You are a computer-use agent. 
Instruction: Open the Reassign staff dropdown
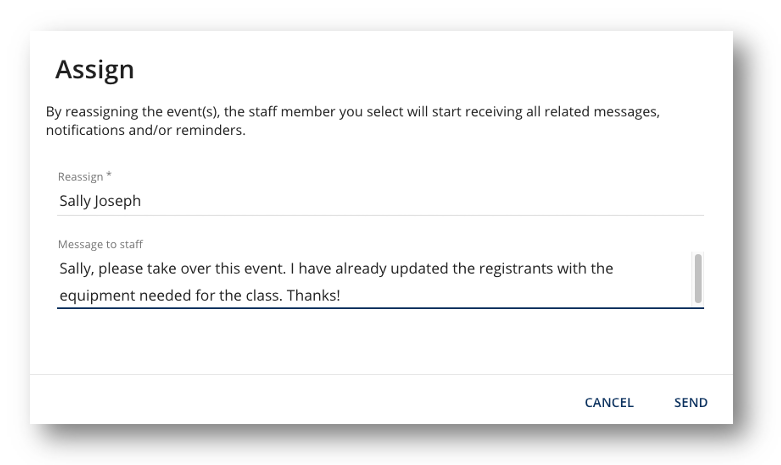pos(380,201)
